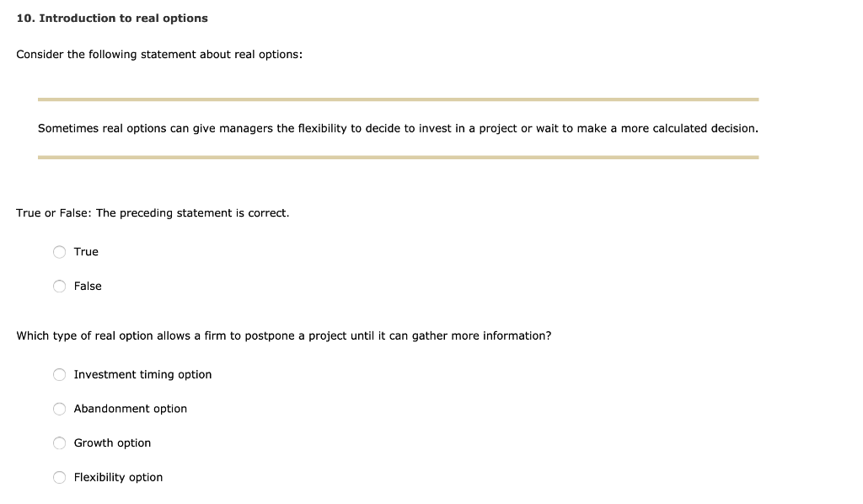Click the Investment timing option text

coord(142,374)
